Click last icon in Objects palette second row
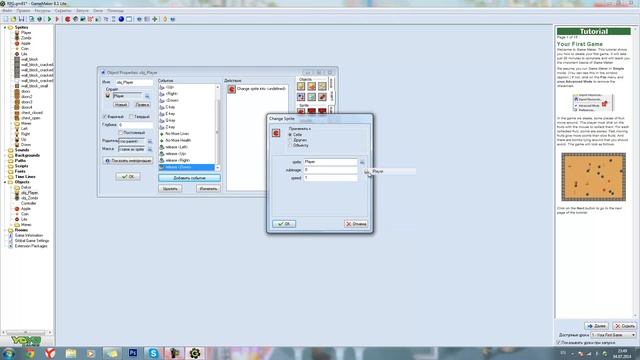Viewport: 640px width, 360px height. pyautogui.click(x=322, y=97)
